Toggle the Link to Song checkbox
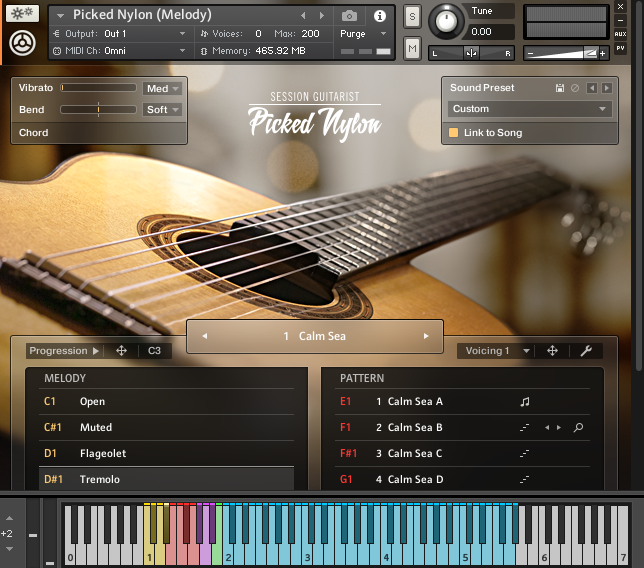This screenshot has width=644, height=568. 453,133
